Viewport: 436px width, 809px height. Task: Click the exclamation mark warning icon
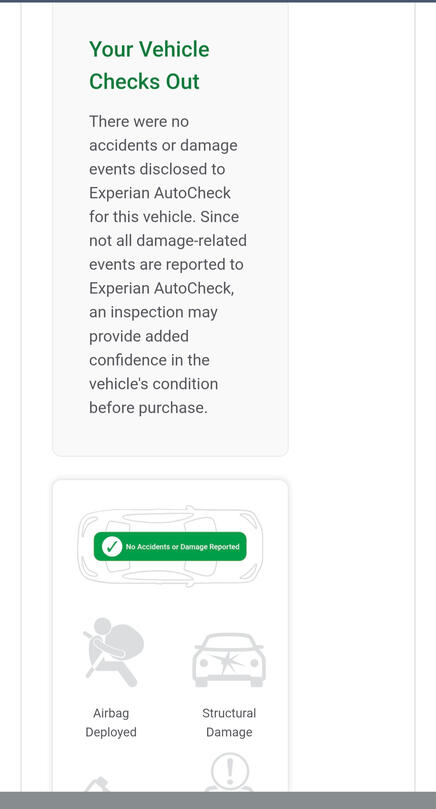pos(230,772)
